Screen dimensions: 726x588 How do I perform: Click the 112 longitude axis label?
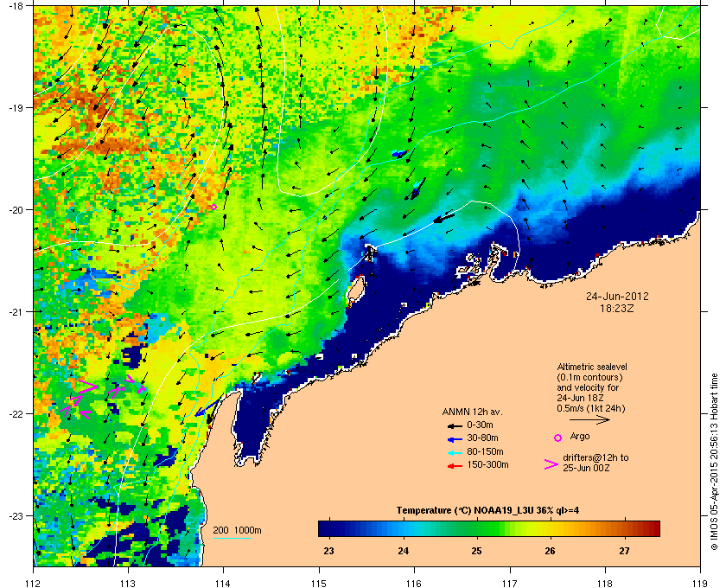tap(34, 584)
